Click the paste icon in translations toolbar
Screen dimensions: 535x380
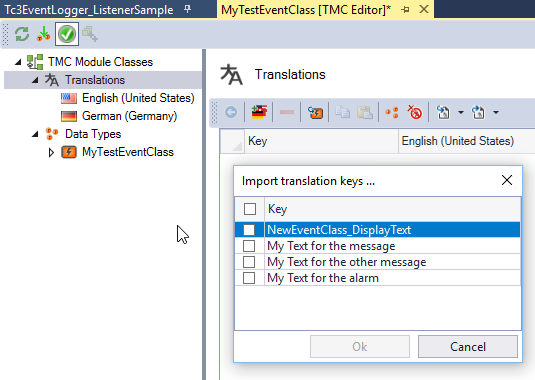click(x=365, y=112)
